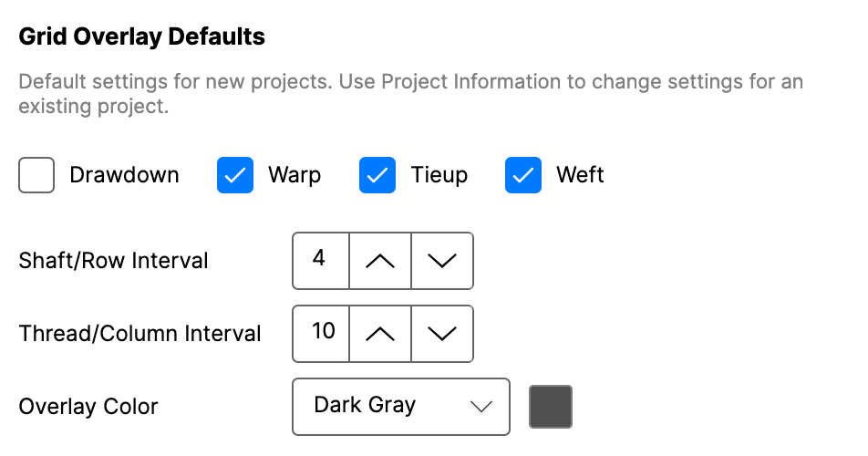Click the Shaft/Row Interval label

(114, 261)
